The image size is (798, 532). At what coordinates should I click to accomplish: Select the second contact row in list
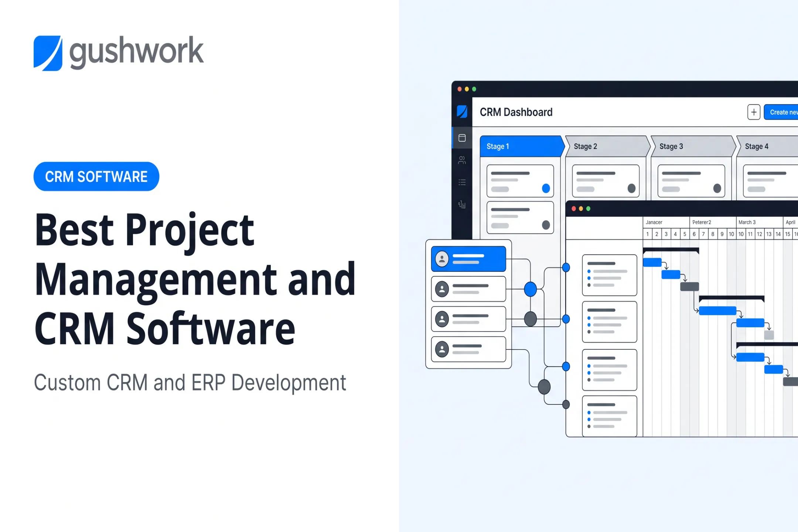tap(468, 289)
